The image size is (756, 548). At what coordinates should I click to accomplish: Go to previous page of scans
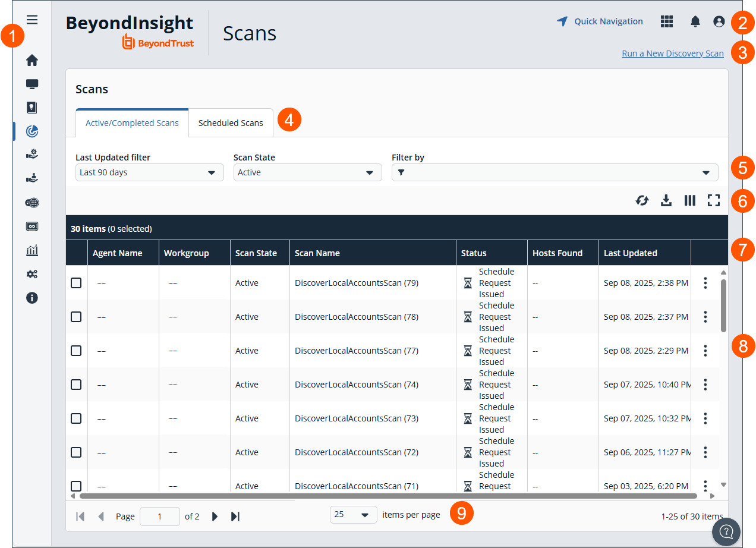point(100,516)
